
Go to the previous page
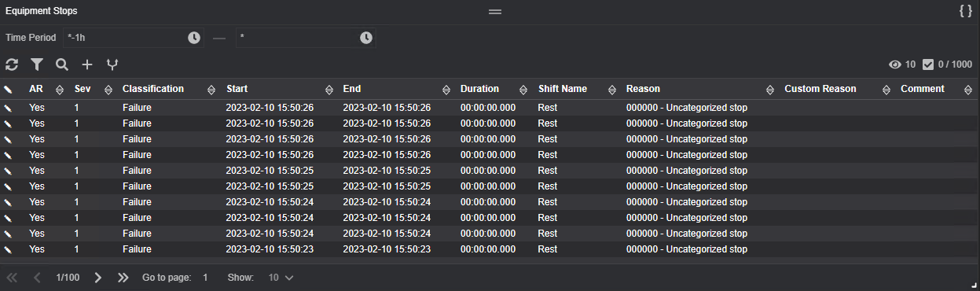click(x=37, y=278)
